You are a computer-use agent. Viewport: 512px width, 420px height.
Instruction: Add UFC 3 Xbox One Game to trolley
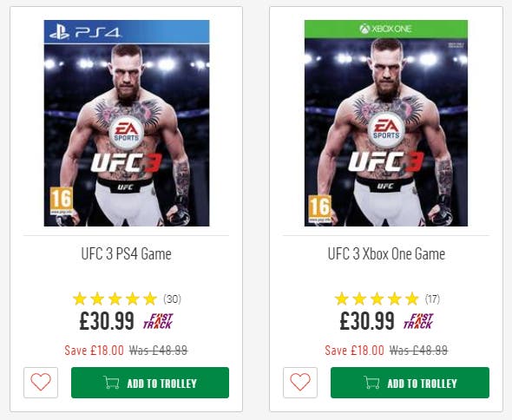pos(410,383)
